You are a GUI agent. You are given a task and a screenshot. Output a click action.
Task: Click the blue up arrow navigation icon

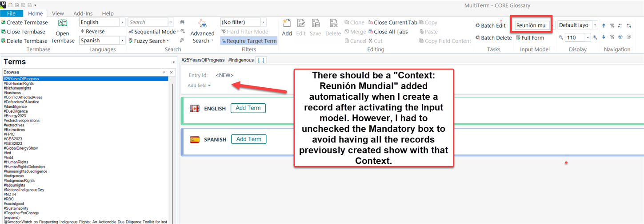(604, 26)
